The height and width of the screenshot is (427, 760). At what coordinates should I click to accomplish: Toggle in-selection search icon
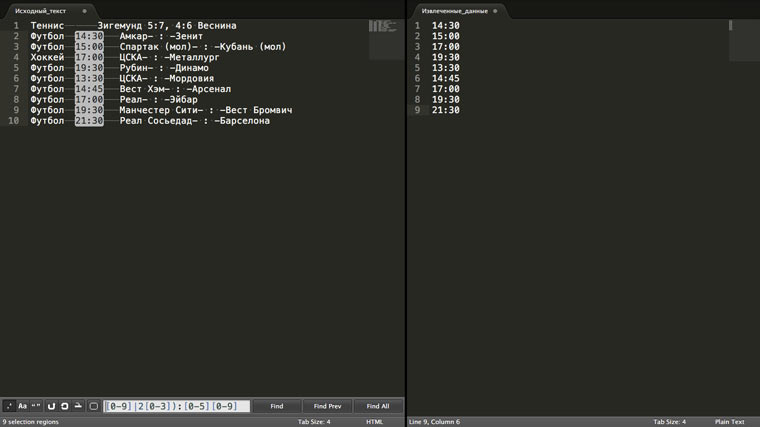[x=78, y=406]
